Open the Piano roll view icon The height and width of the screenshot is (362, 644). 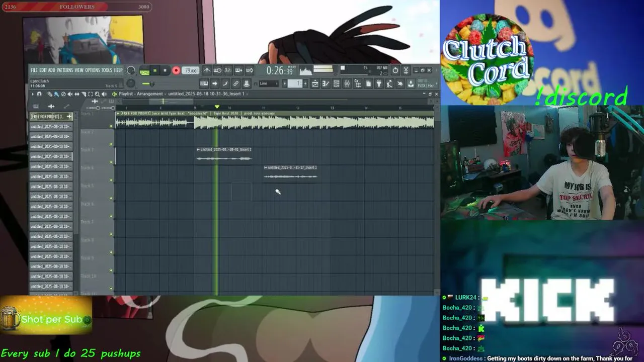(x=326, y=83)
